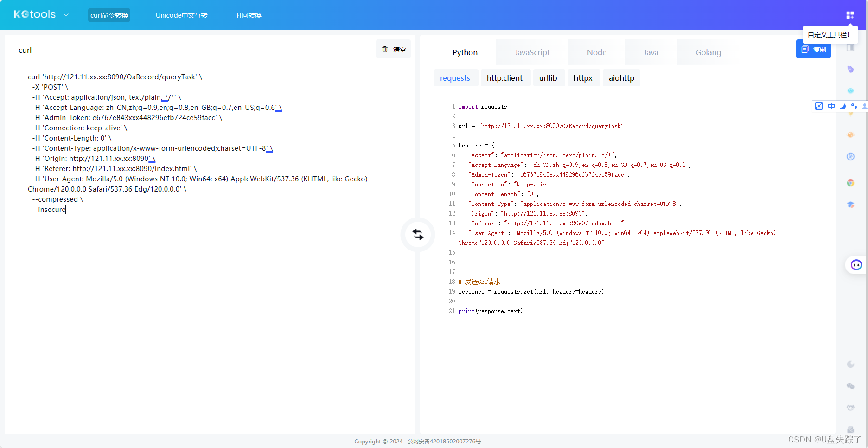Click the customize toolbar grid-plus icon
868x448 pixels.
pos(850,15)
